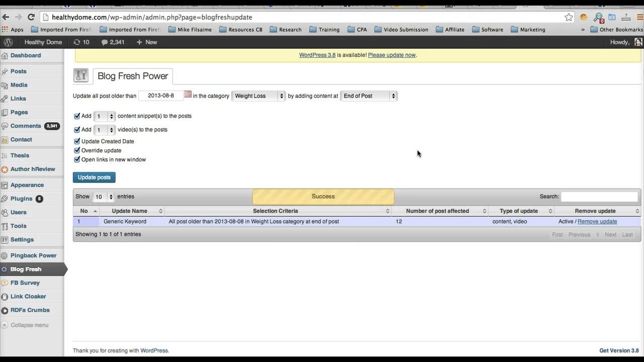The width and height of the screenshot is (644, 362).
Task: Toggle the Add video(s) checkbox
Action: [77, 129]
